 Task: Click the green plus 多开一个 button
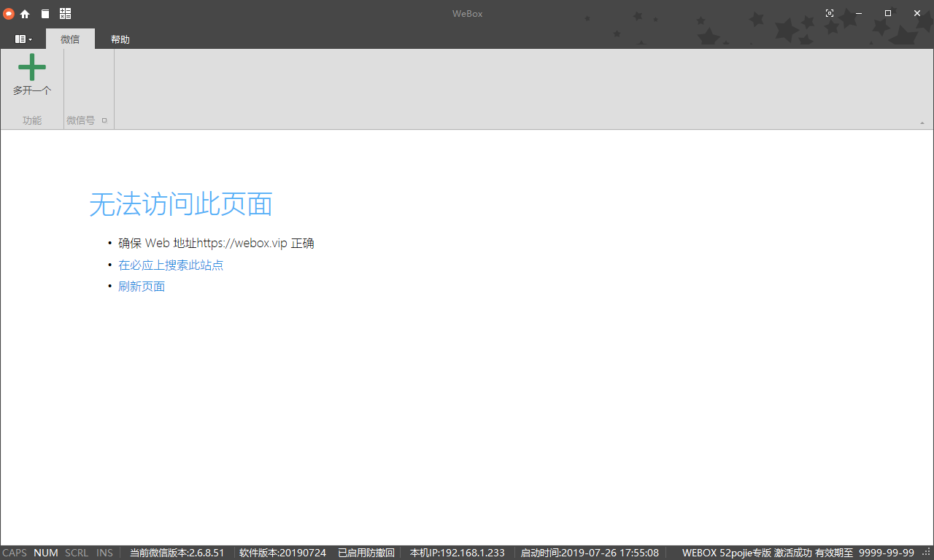coord(32,75)
